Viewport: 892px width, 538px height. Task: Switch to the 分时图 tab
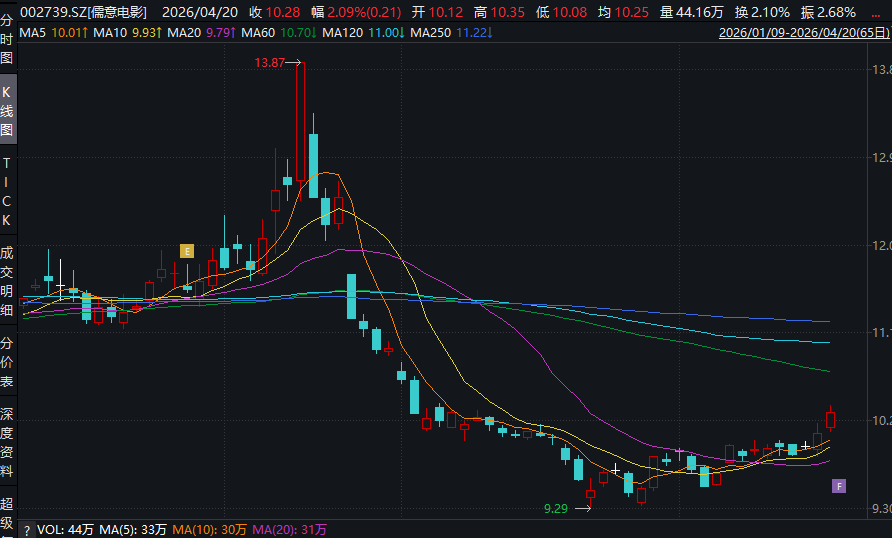pos(7,42)
